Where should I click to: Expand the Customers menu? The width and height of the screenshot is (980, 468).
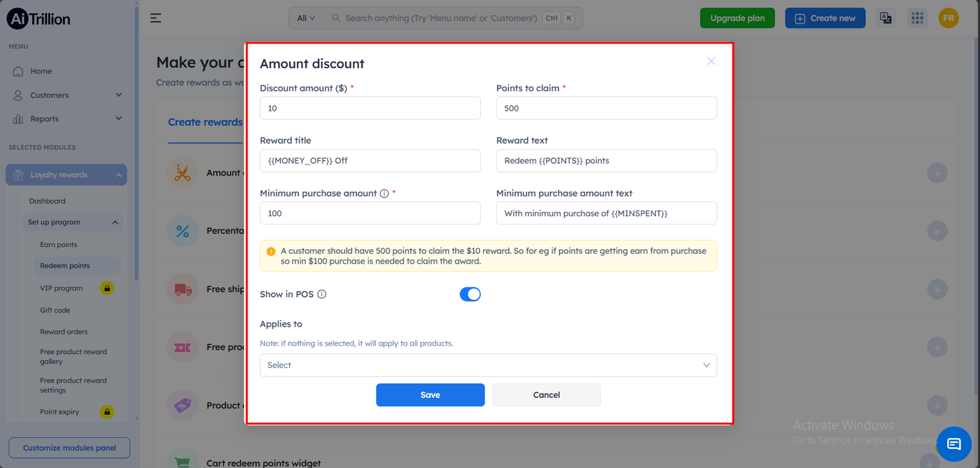(x=67, y=95)
